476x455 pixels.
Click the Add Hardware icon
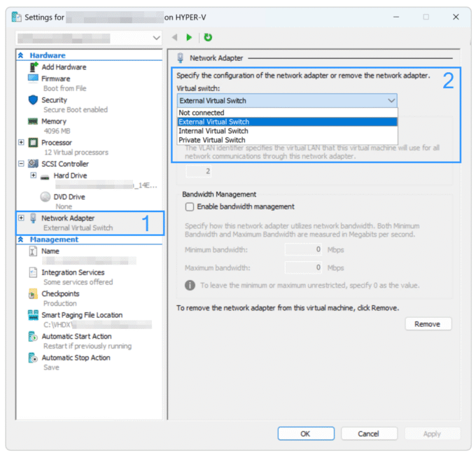(x=34, y=66)
